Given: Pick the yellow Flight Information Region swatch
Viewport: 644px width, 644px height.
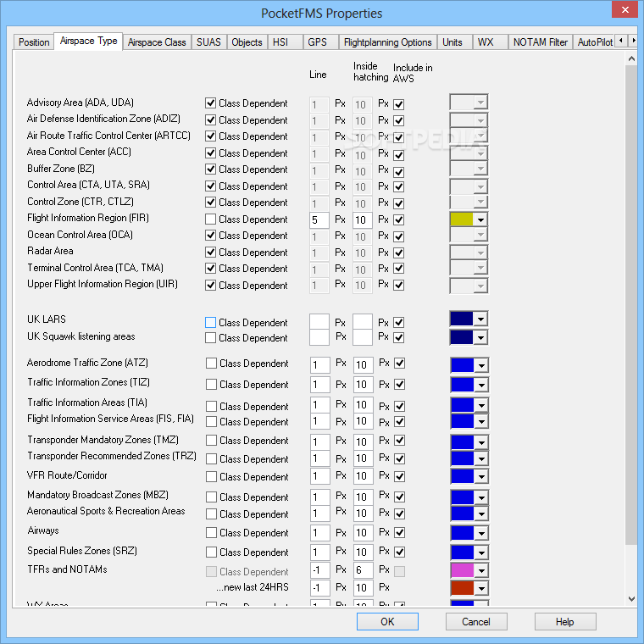Looking at the screenshot, I should tap(462, 219).
